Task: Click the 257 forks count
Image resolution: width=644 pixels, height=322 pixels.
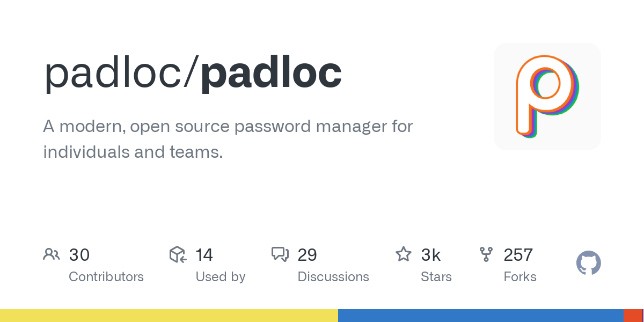Action: click(518, 255)
